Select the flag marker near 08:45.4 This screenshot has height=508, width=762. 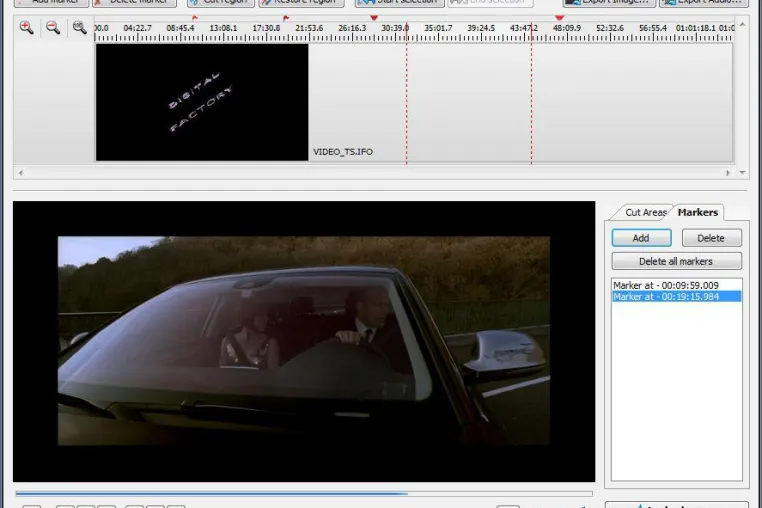point(195,18)
